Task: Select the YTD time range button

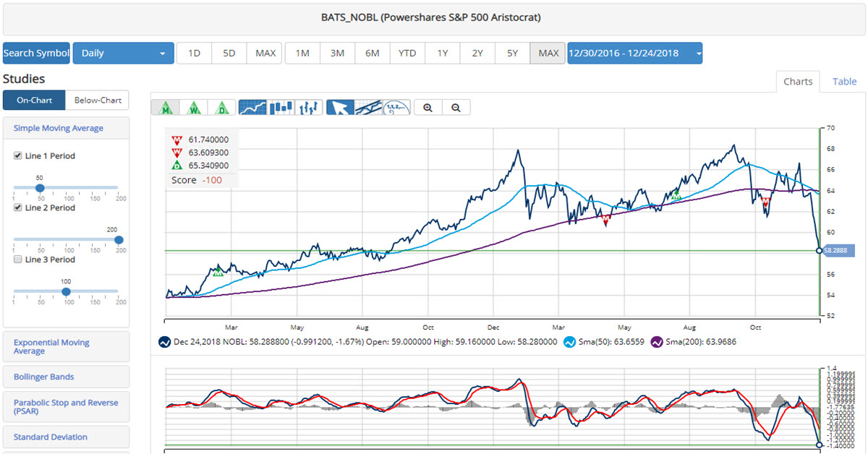Action: tap(407, 53)
